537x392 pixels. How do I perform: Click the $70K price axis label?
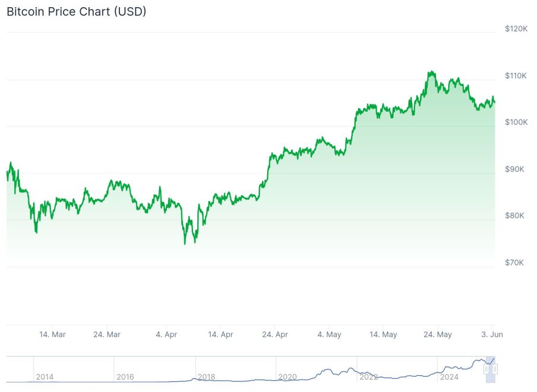click(x=514, y=263)
